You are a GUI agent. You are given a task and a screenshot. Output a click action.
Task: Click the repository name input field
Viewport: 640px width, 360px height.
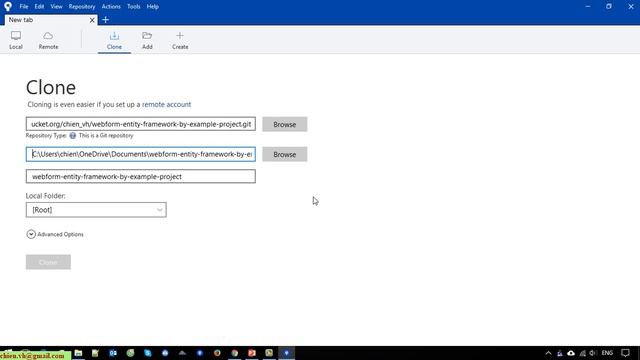tap(141, 176)
